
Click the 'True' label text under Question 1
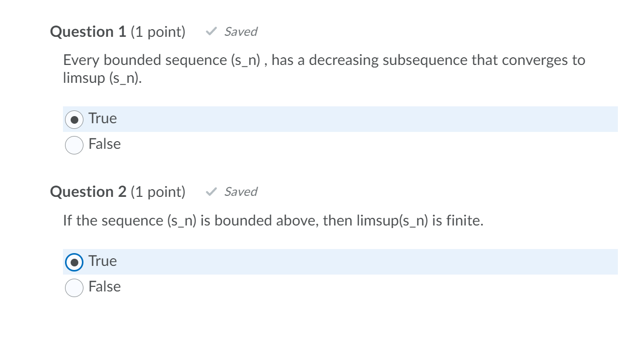click(x=102, y=118)
